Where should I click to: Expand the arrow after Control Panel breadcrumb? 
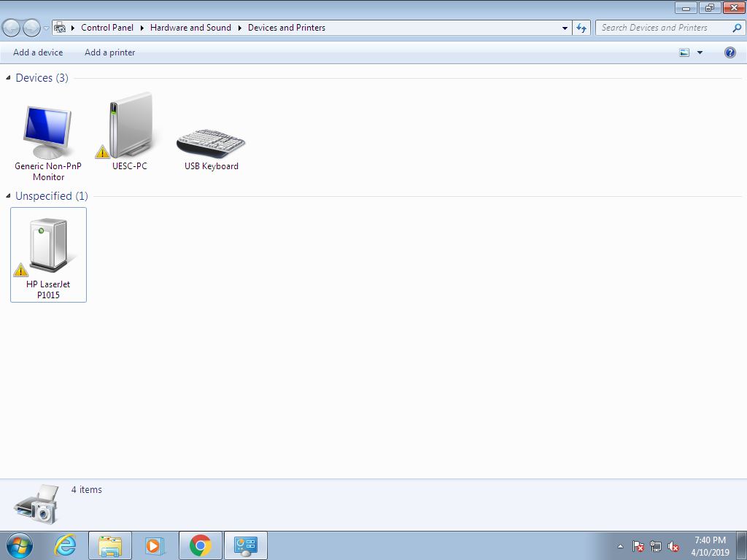[142, 28]
